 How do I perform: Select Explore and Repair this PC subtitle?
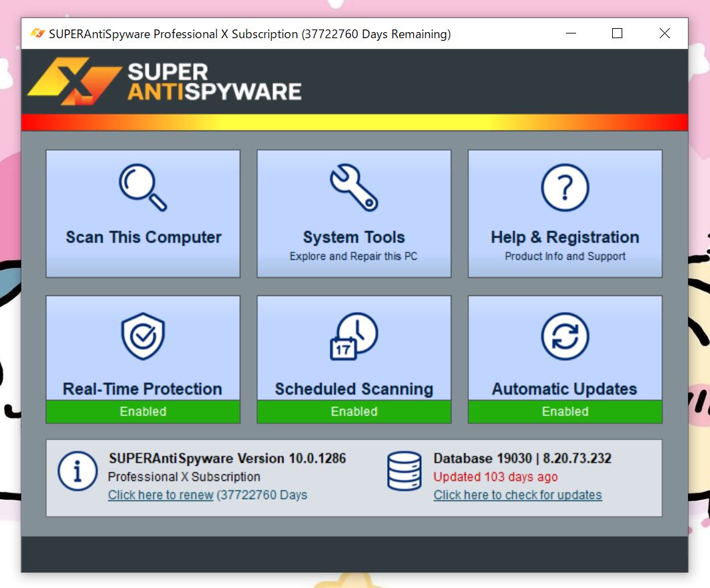(x=354, y=256)
